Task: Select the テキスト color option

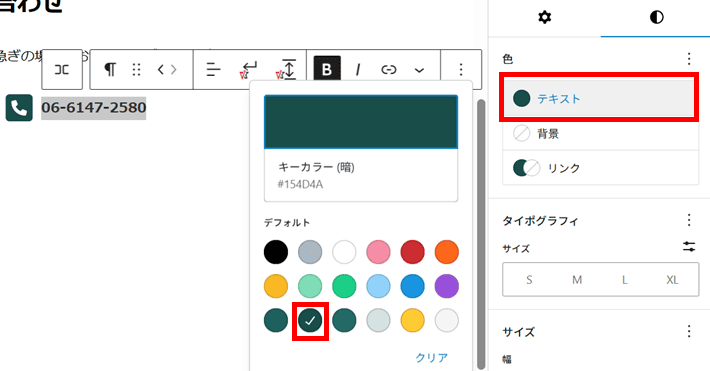Action: tap(599, 98)
